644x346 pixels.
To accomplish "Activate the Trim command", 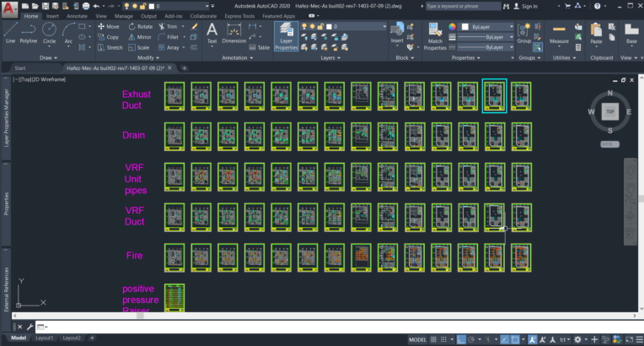I will [x=168, y=26].
